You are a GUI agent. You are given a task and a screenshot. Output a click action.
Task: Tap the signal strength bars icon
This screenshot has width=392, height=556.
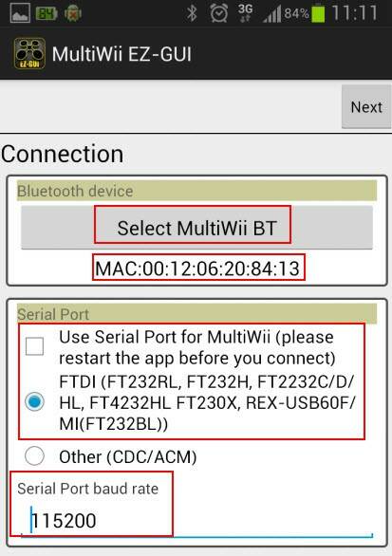coord(272,13)
